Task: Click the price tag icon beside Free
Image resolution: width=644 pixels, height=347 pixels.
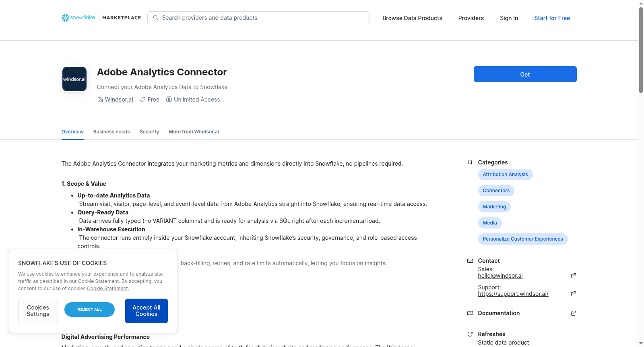Action: pos(143,100)
